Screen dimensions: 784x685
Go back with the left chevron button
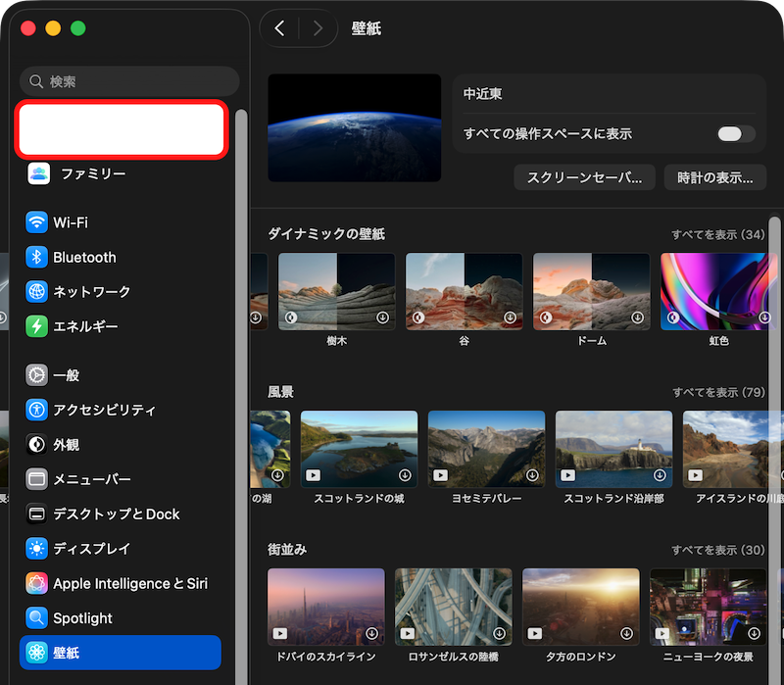(x=280, y=28)
